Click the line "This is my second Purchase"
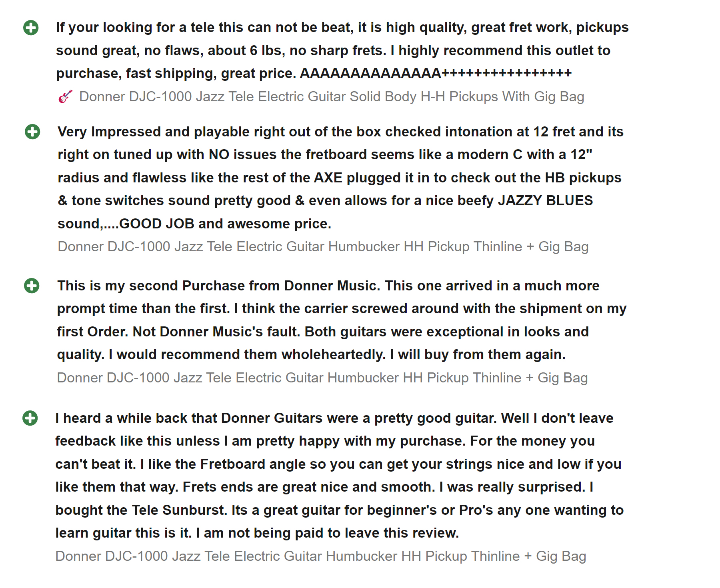 click(328, 286)
